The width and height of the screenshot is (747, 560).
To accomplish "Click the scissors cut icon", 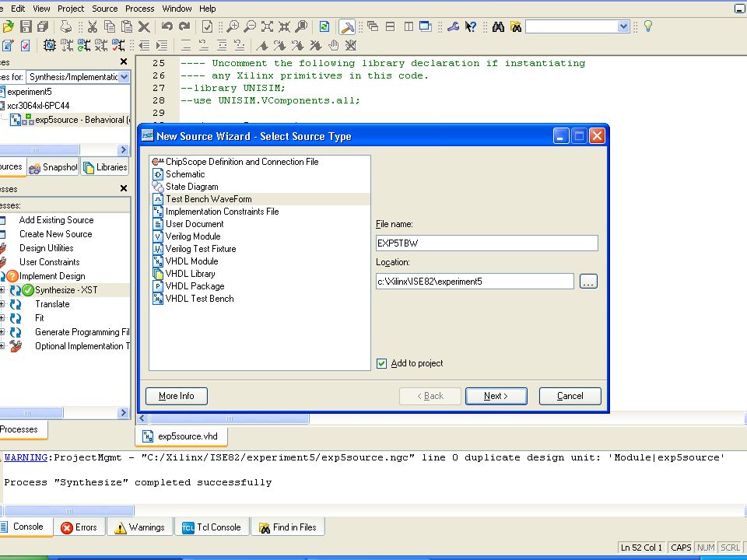I will (x=92, y=26).
